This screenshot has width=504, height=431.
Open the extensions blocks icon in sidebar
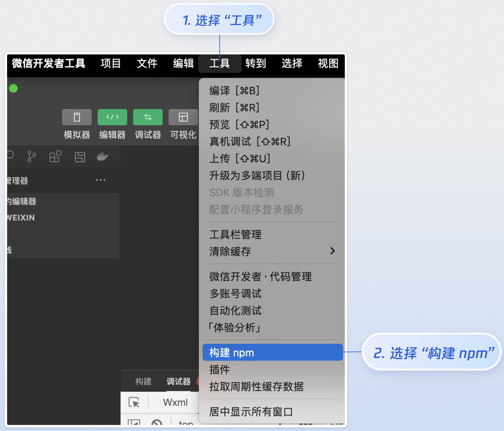(55, 156)
